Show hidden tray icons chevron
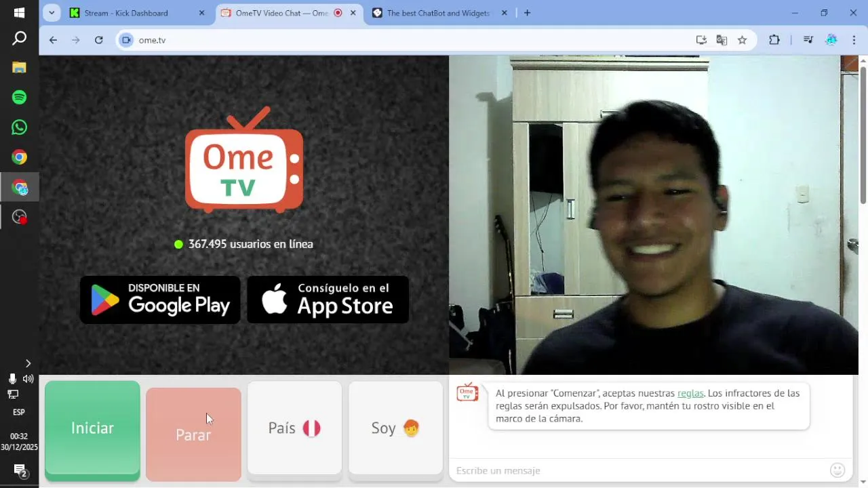Image resolution: width=868 pixels, height=488 pixels. [x=28, y=363]
